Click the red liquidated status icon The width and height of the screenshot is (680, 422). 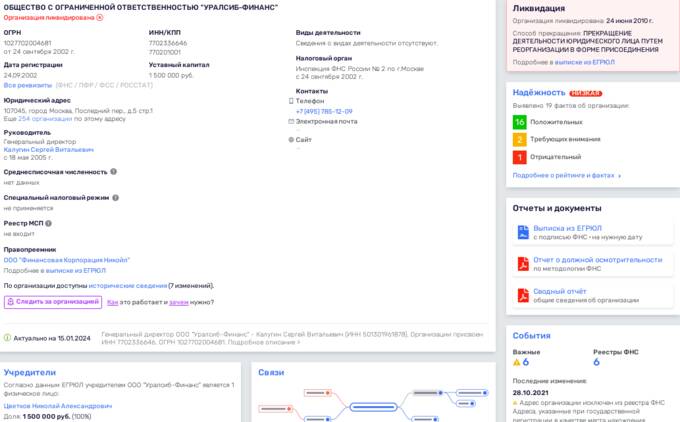click(100, 18)
